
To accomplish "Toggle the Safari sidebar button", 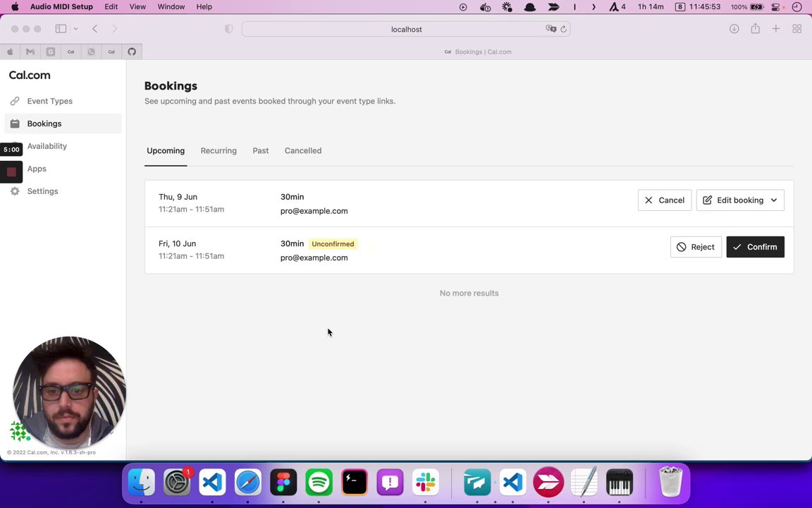I will tap(61, 29).
